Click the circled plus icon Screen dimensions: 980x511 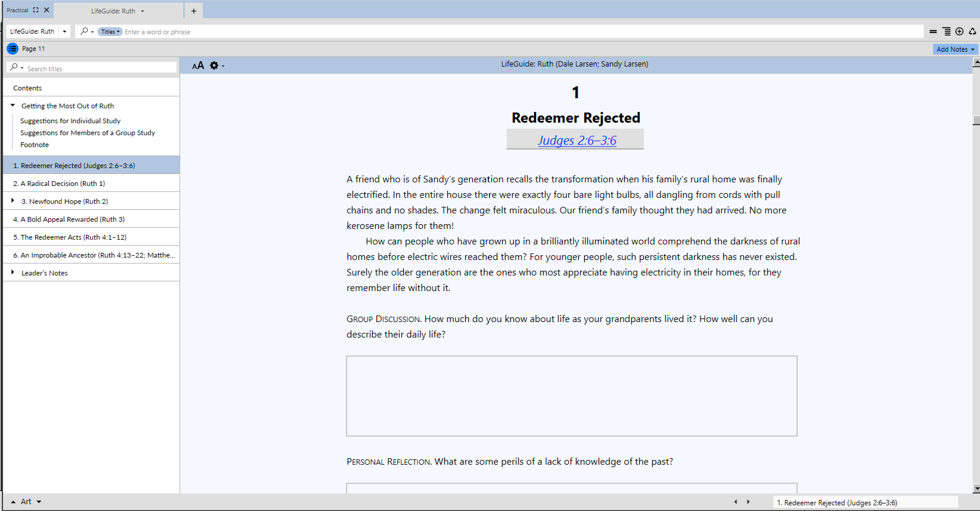click(959, 32)
